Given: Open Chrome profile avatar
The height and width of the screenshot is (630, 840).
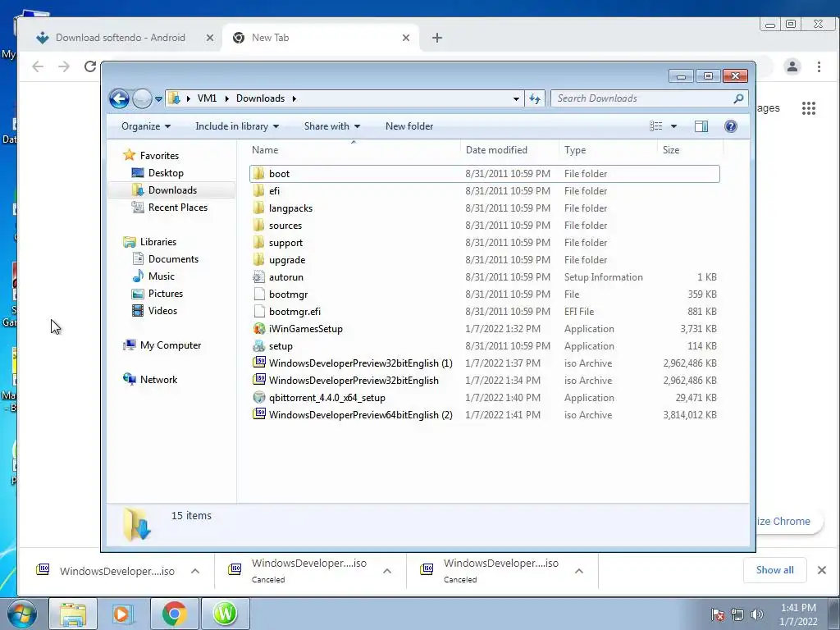Looking at the screenshot, I should [792, 66].
